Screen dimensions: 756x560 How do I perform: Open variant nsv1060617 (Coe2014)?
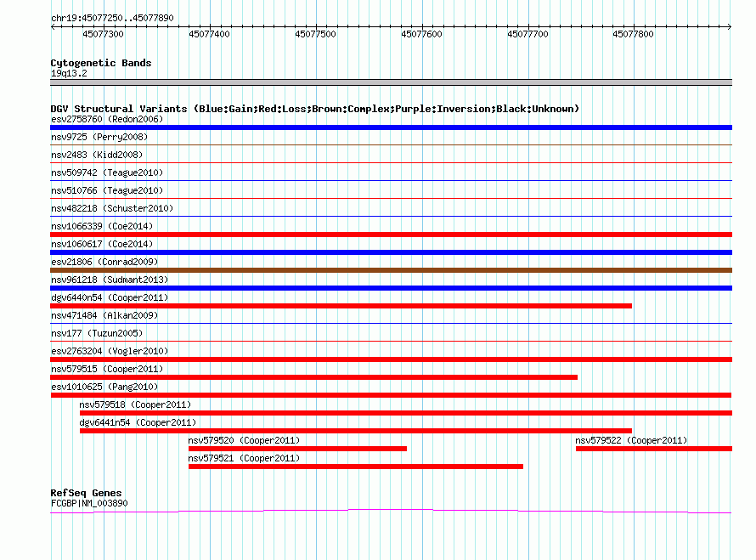point(102,244)
